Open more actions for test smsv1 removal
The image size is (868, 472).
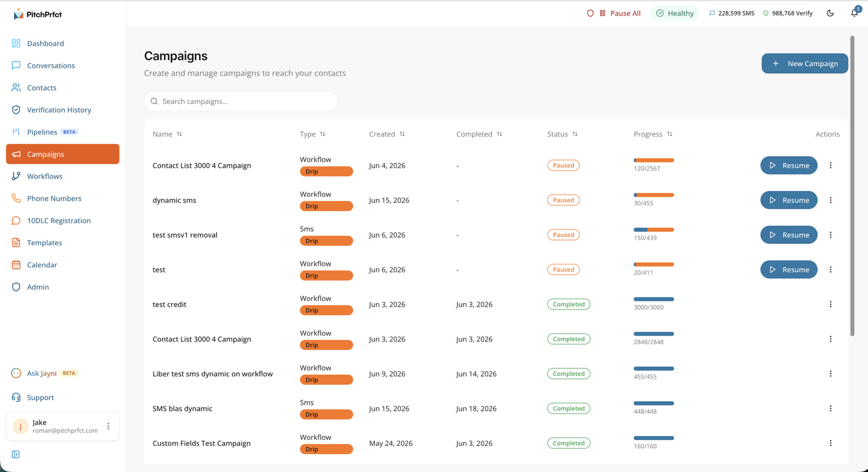(830, 235)
